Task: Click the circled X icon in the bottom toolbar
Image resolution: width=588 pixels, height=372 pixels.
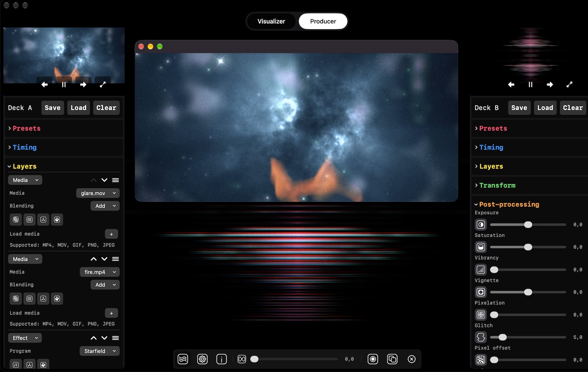Action: (x=412, y=359)
